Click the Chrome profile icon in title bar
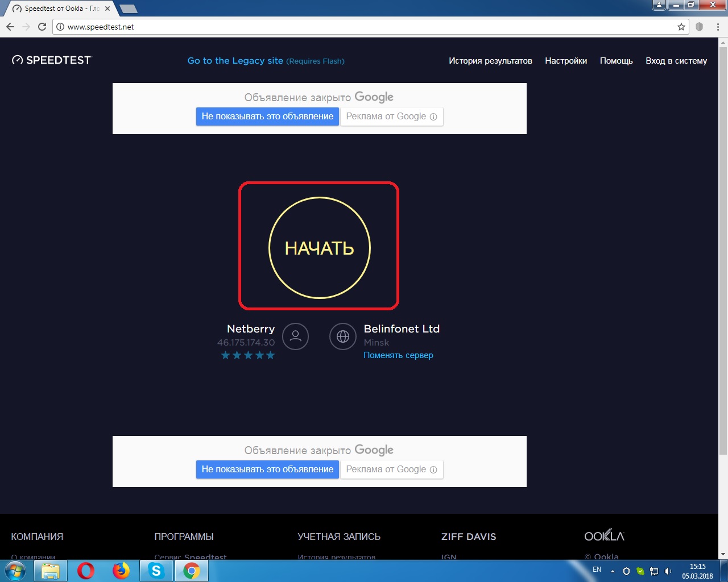 coord(659,5)
